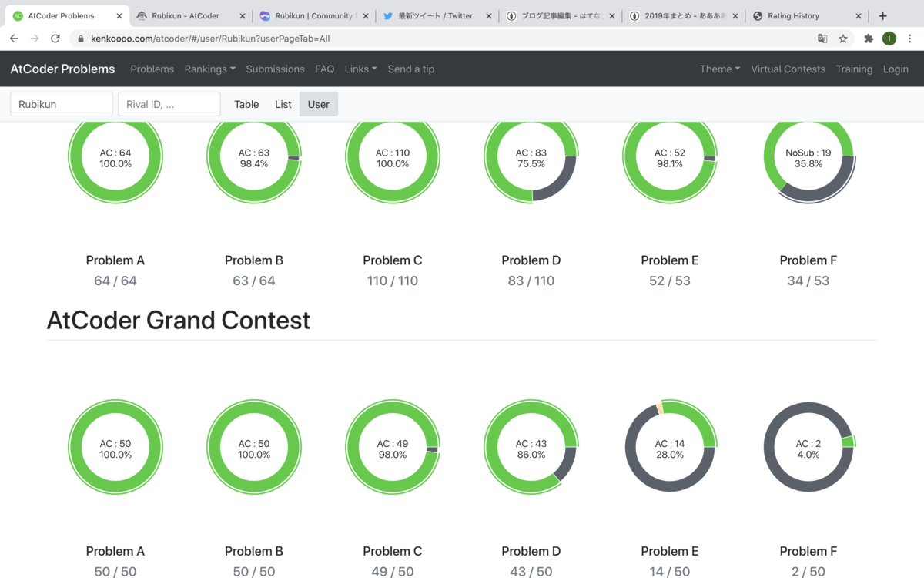
Task: Click the AtCoder Problems brand link
Action: click(62, 69)
